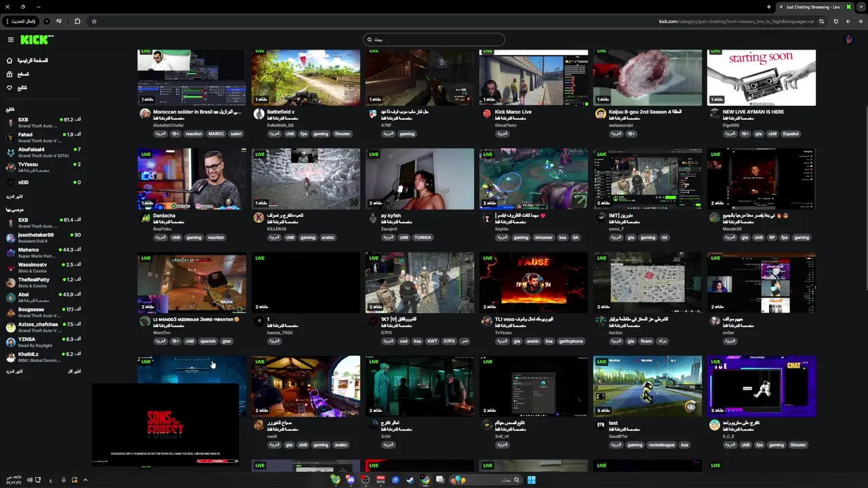
Task: Open the hamburger menu beside Kick logo
Action: click(10, 40)
